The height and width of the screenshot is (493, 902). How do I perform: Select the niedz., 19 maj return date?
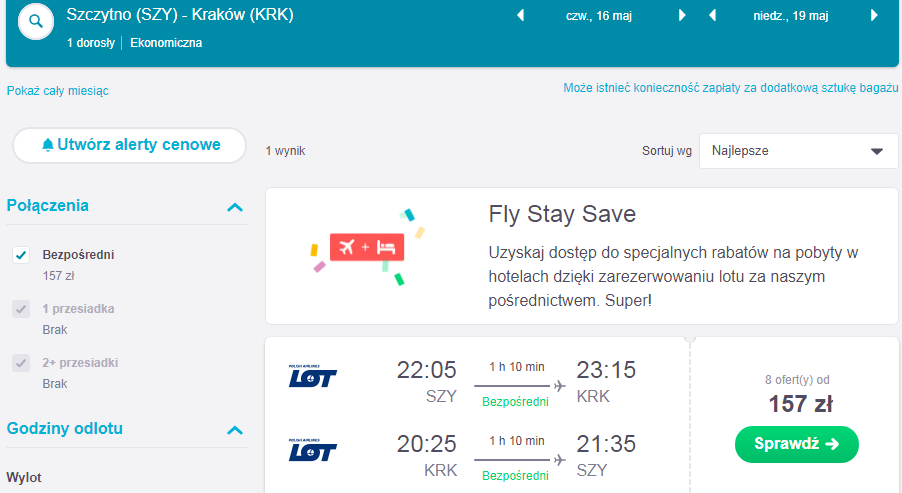[x=791, y=16]
